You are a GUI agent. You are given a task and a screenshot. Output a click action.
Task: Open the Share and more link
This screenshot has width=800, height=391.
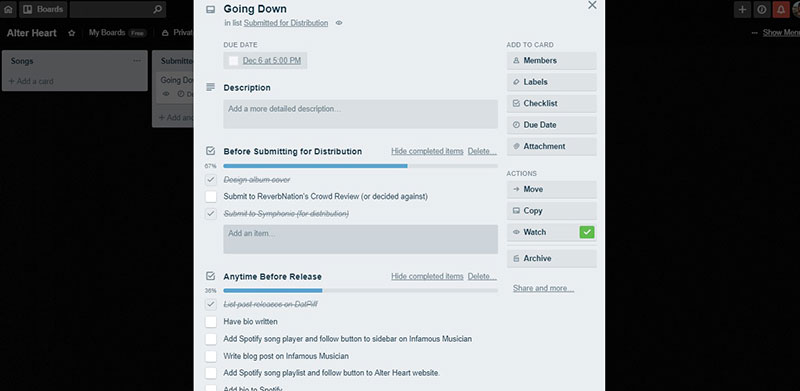pos(543,288)
